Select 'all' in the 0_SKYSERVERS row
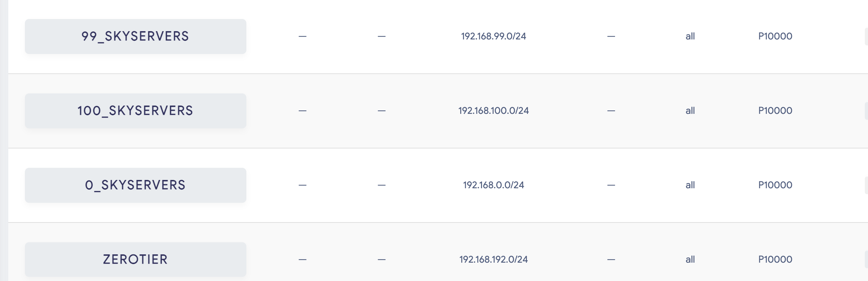This screenshot has height=281, width=868. (690, 185)
